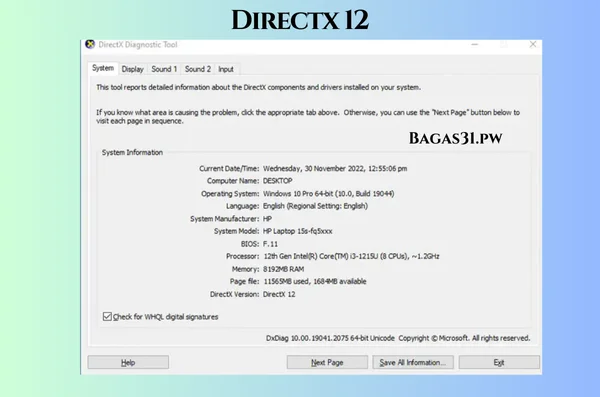600x397 pixels.
Task: Click the Exit button
Action: 499,362
